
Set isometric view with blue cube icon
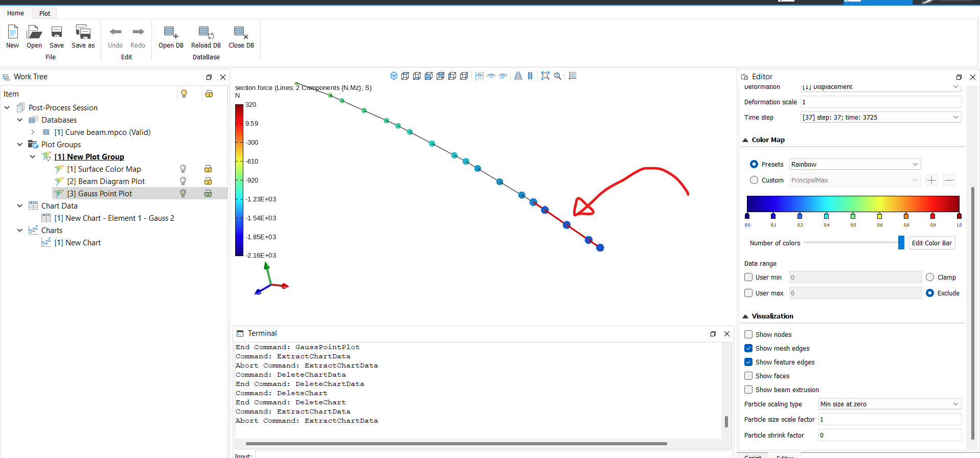tap(394, 76)
